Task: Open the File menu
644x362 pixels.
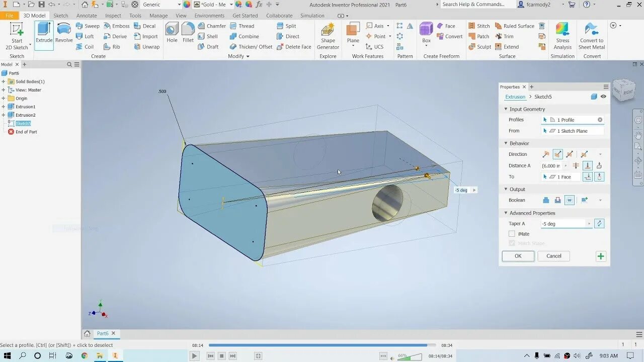Action: [x=10, y=16]
